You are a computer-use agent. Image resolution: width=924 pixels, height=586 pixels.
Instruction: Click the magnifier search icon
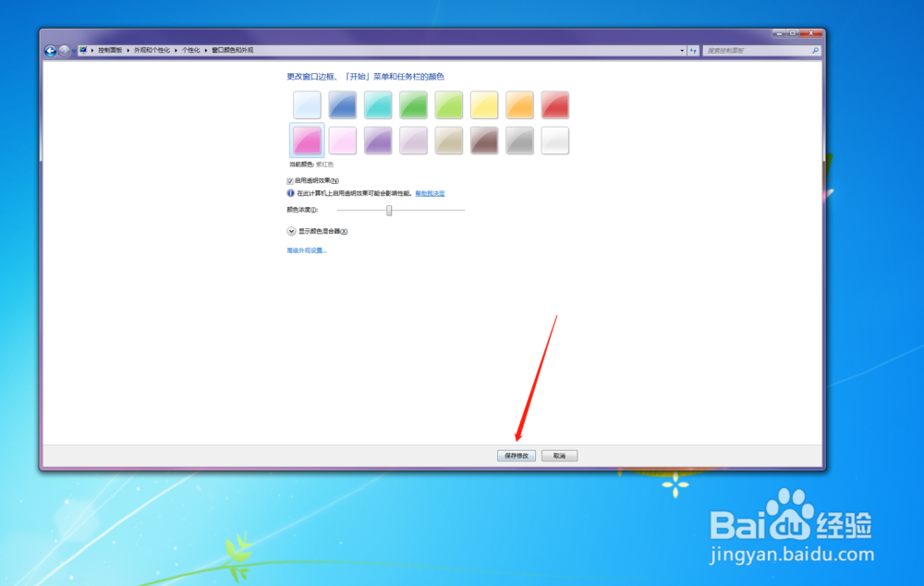pyautogui.click(x=816, y=51)
